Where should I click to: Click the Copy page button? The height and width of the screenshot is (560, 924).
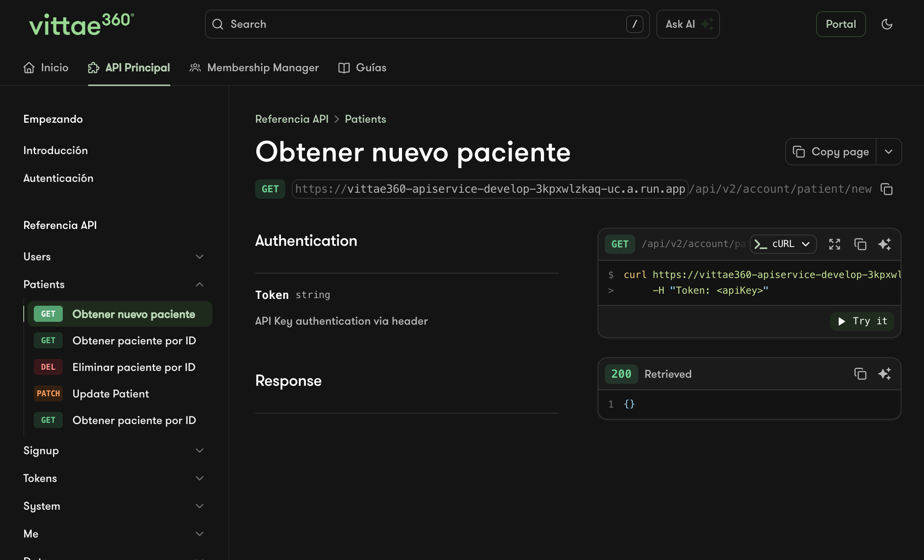point(831,152)
